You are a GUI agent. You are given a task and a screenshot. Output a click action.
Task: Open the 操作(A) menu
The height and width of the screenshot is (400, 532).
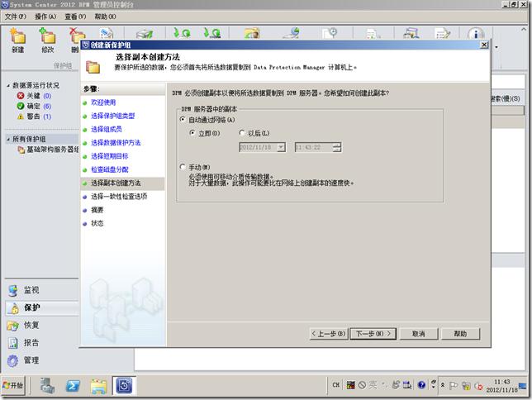point(45,17)
